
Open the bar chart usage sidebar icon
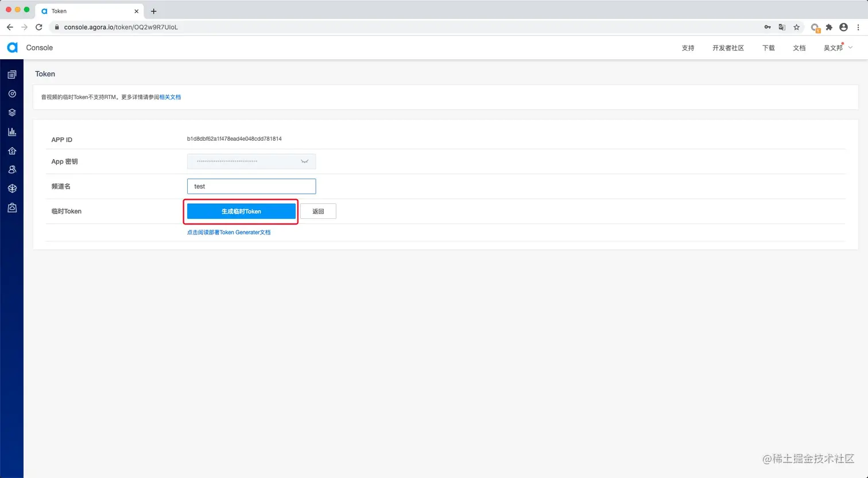(12, 132)
